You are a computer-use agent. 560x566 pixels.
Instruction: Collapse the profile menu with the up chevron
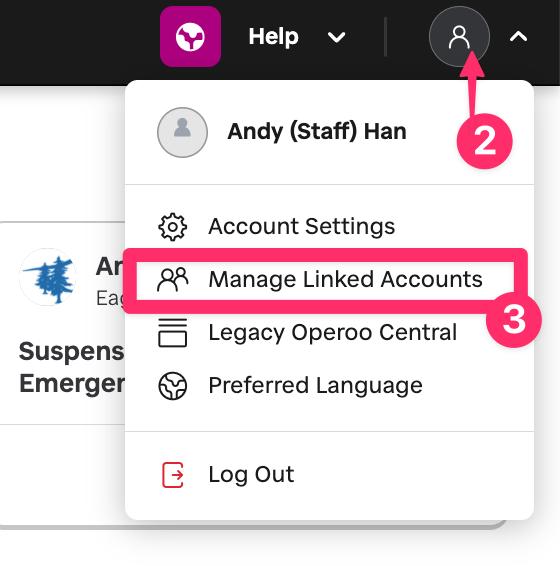(518, 36)
